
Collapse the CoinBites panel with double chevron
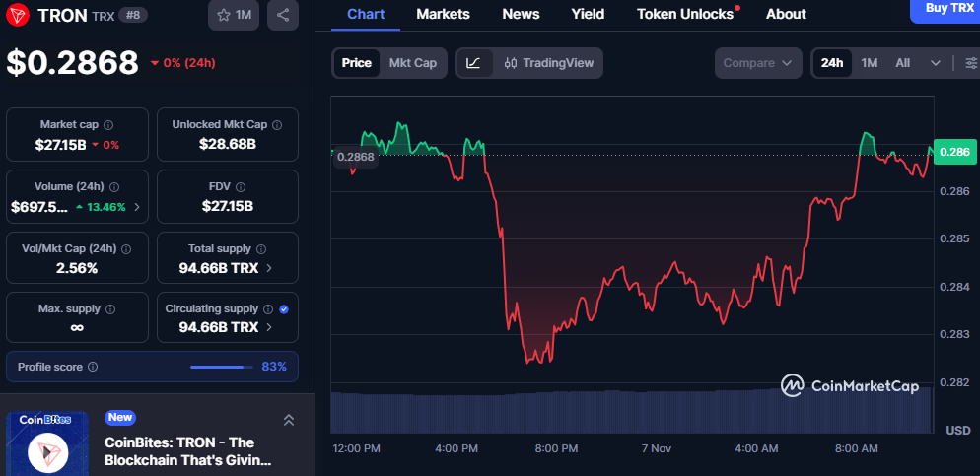(x=288, y=421)
